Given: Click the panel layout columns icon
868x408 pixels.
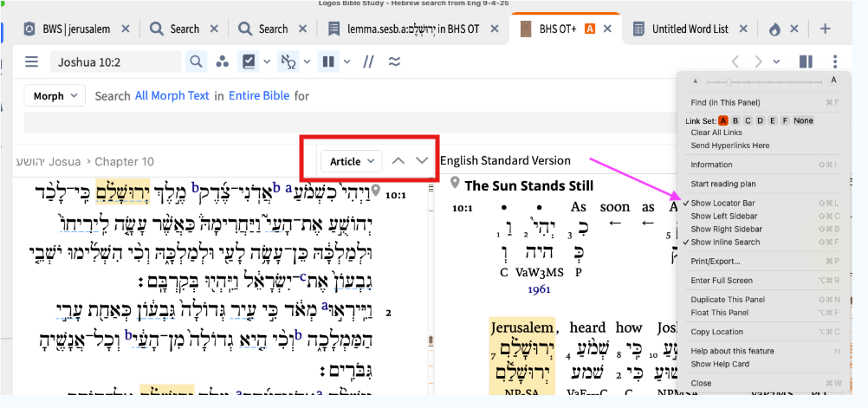Looking at the screenshot, I should [x=806, y=62].
